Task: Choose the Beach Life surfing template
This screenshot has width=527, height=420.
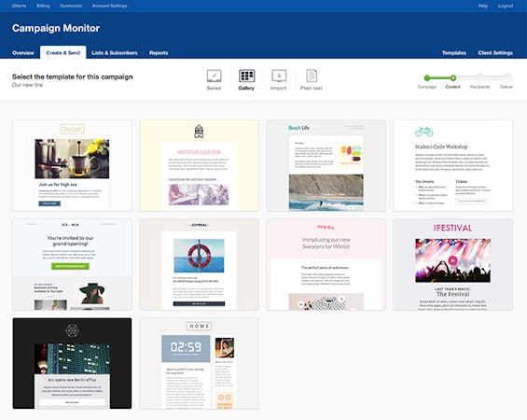Action: [x=326, y=165]
